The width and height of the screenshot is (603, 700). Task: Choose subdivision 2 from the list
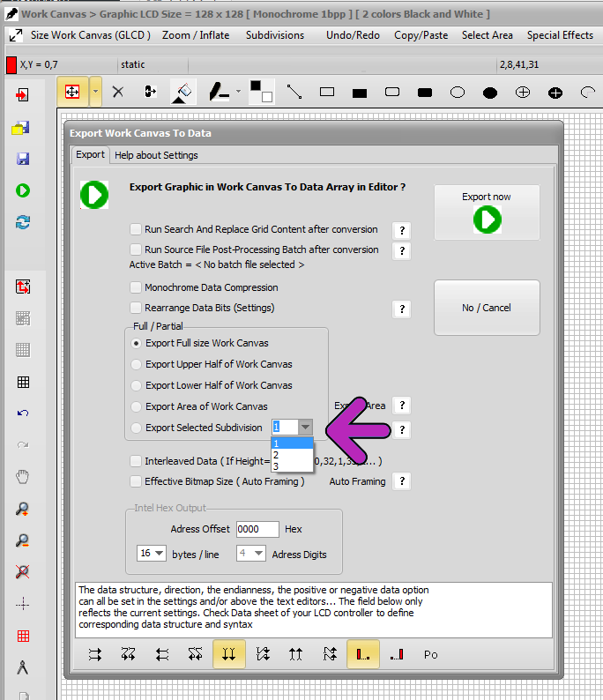coord(292,455)
